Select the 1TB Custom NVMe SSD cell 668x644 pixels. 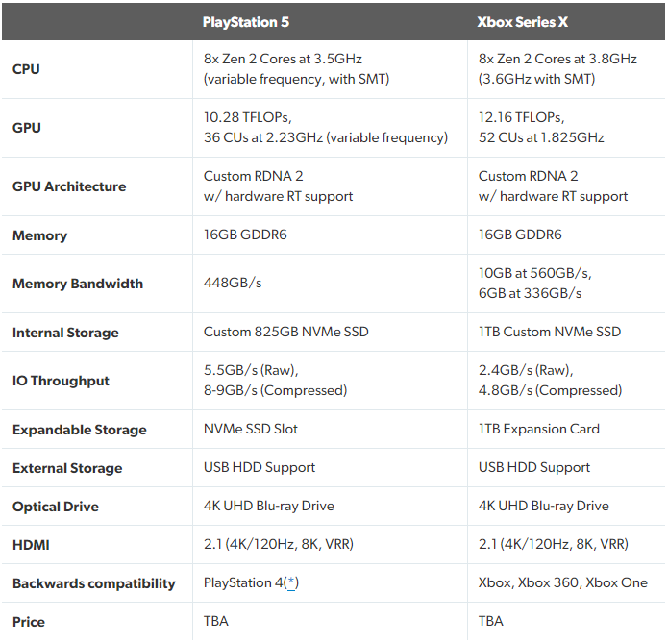(x=550, y=333)
